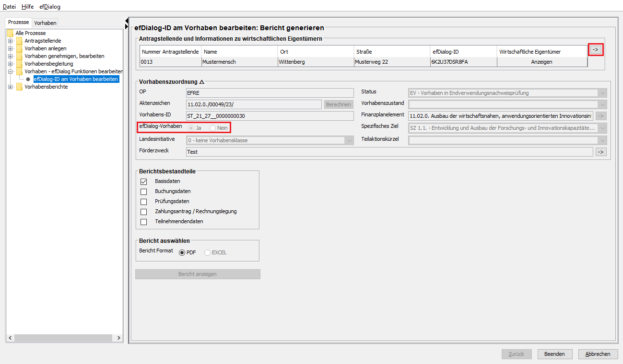Image resolution: width=623 pixels, height=364 pixels.
Task: Click the OP field EFRE
Action: 270,93
